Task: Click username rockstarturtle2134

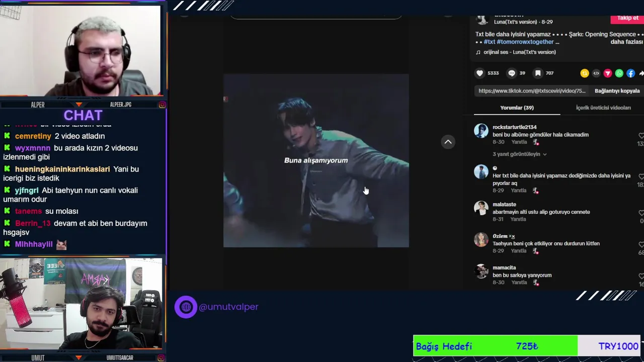Action: pos(514,127)
